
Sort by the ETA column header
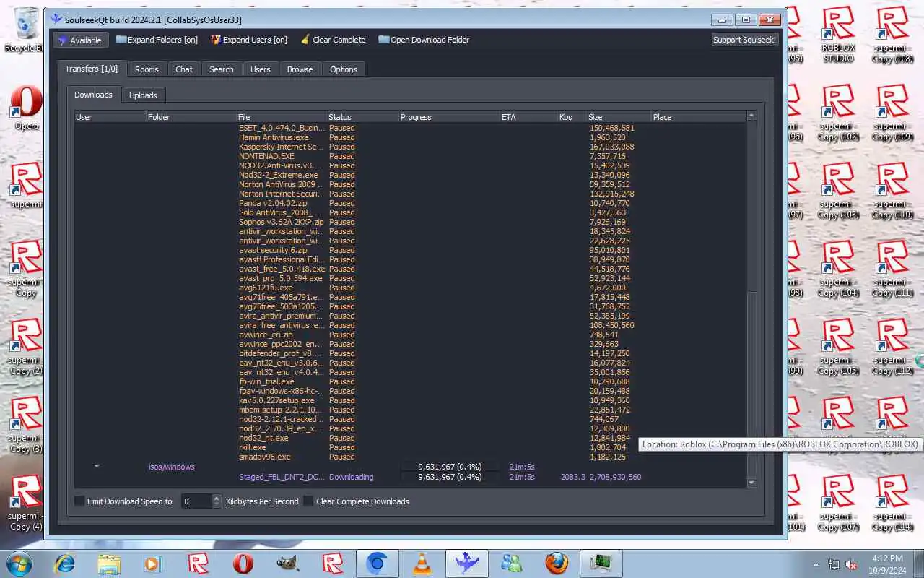click(528, 117)
